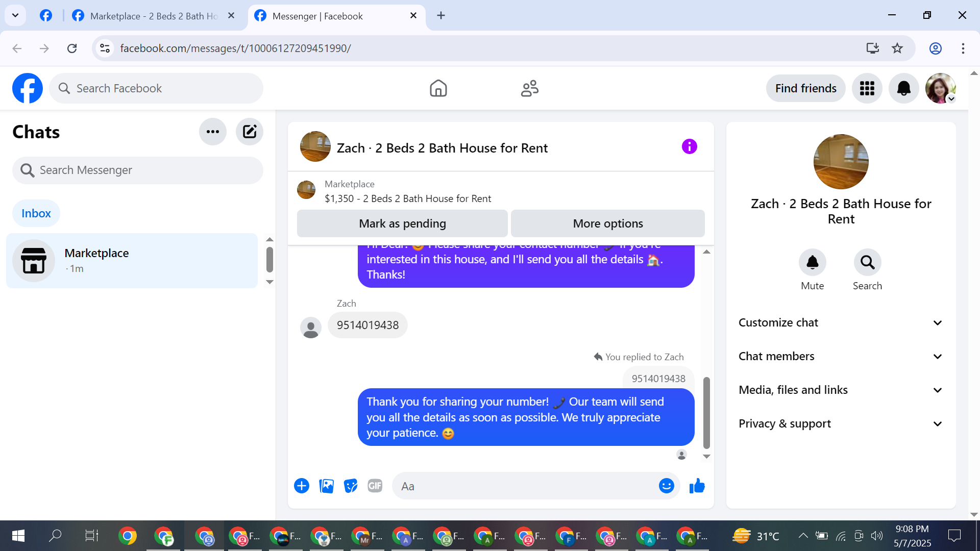Open more actions plus icon
Image resolution: width=980 pixels, height=551 pixels.
(x=302, y=486)
